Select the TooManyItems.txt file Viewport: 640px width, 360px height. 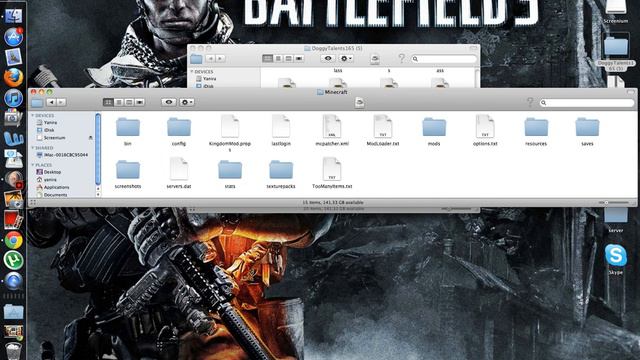(x=332, y=169)
